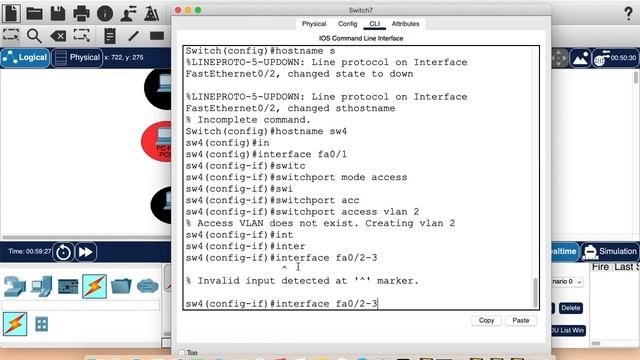Image resolution: width=640 pixels, height=360 pixels.
Task: Click the Fast Forward Time button
Action: click(x=86, y=252)
